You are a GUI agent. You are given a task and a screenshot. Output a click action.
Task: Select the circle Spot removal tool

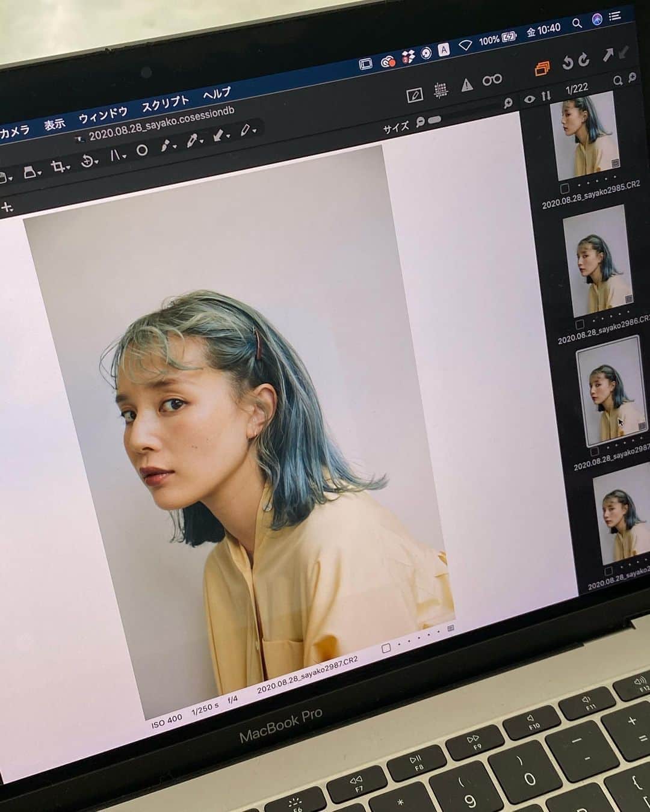pos(142,150)
